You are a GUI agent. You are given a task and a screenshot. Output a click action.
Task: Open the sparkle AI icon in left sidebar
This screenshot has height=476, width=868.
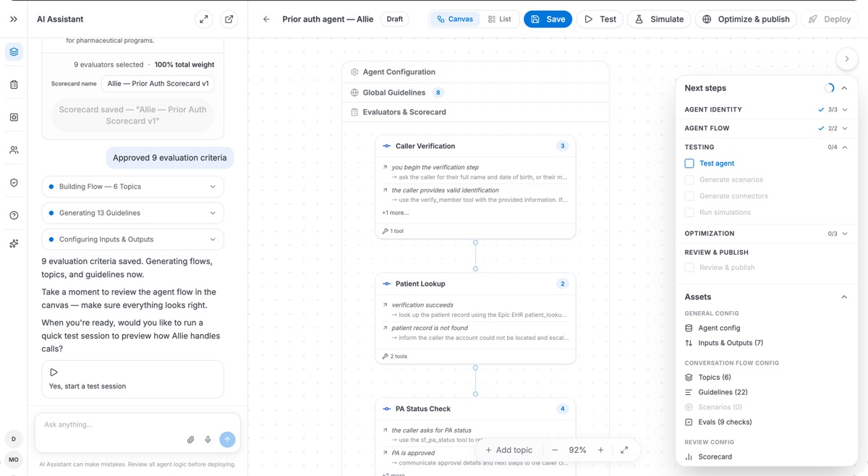pos(14,244)
